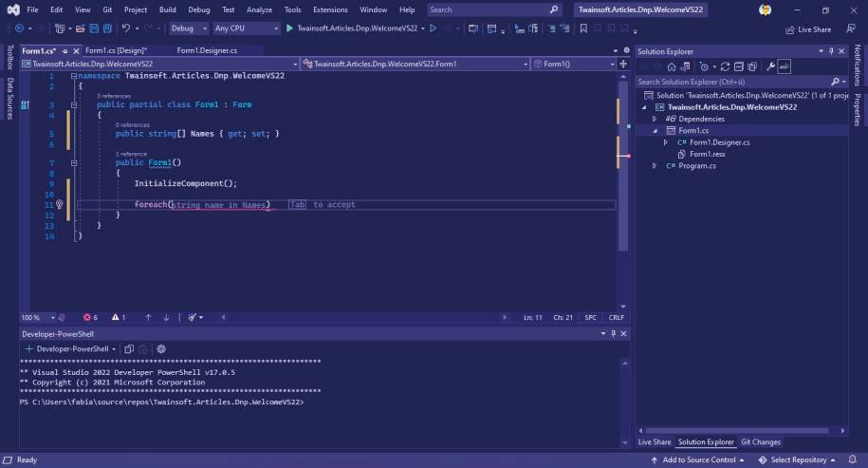
Task: Open the Form1() member dropdown
Action: coord(574,64)
